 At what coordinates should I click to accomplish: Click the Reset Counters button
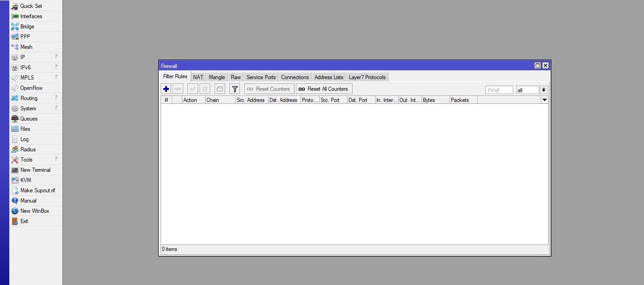269,89
